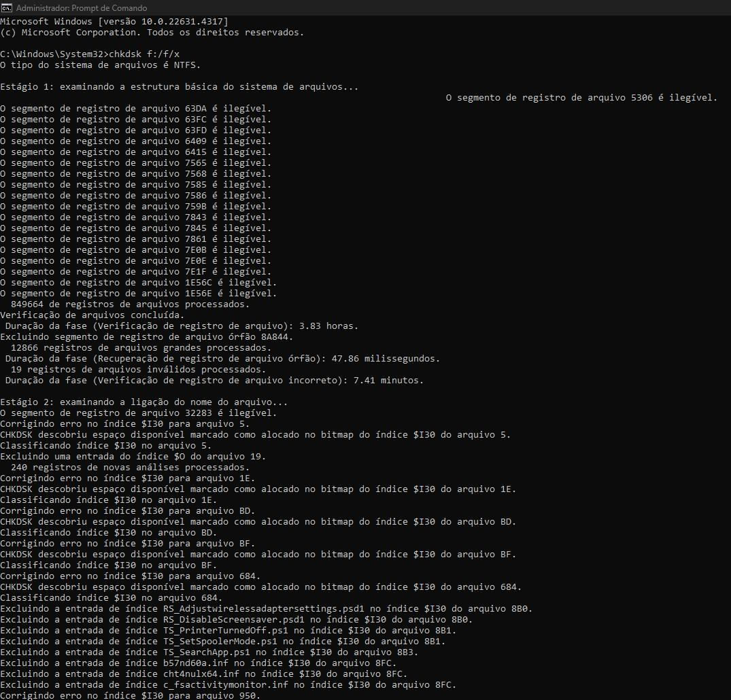Click the line with arquivo 6415 é ilegível
The height and width of the screenshot is (700, 731).
[136, 152]
